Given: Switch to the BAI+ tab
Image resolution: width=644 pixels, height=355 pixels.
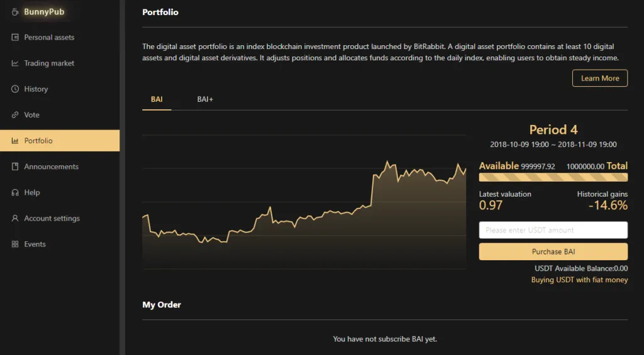Looking at the screenshot, I should click(x=205, y=99).
